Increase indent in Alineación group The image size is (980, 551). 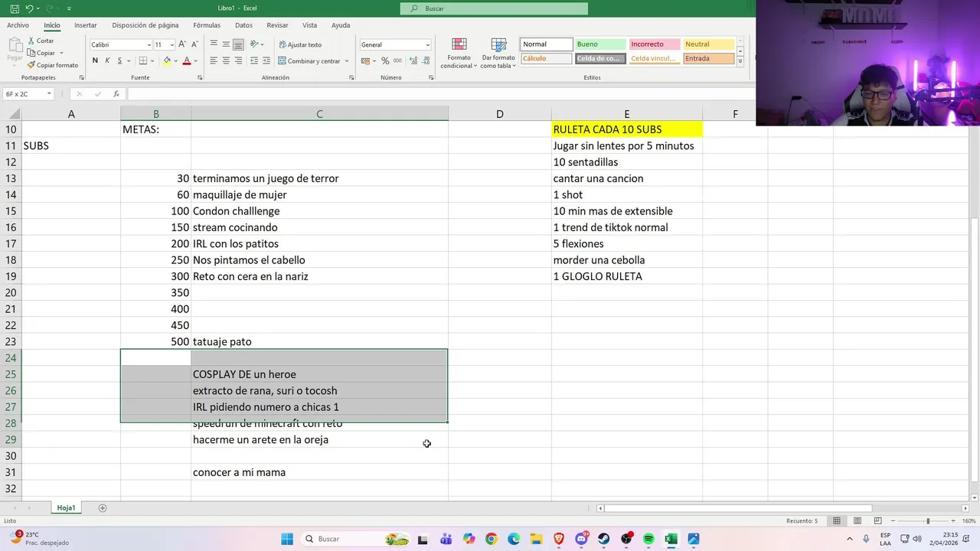[x=265, y=60]
